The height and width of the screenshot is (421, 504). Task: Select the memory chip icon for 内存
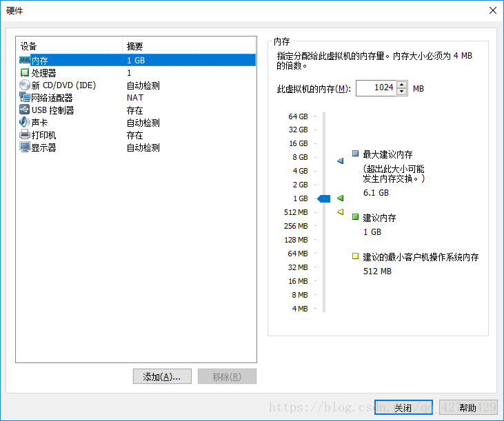coord(25,60)
